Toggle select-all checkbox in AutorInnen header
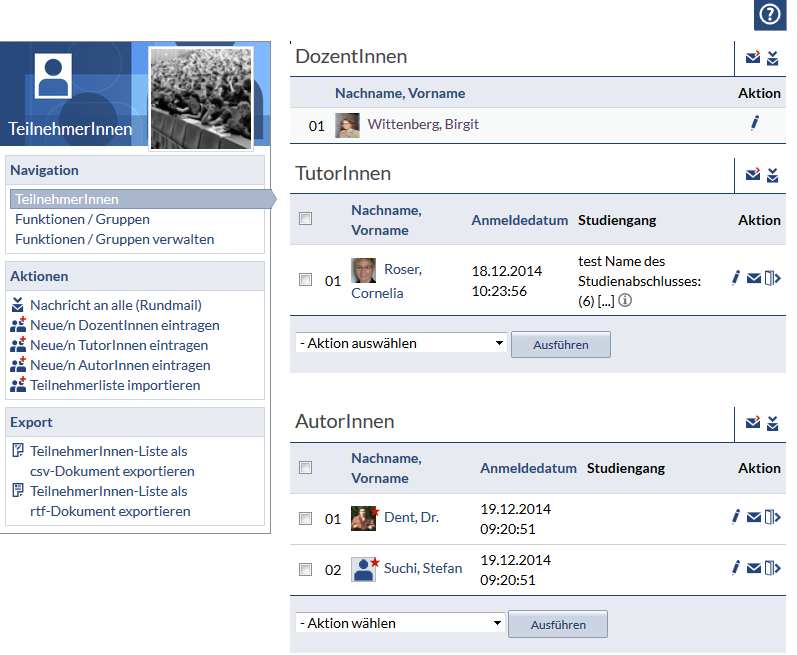Viewport: 797px width, 655px height. tap(306, 467)
